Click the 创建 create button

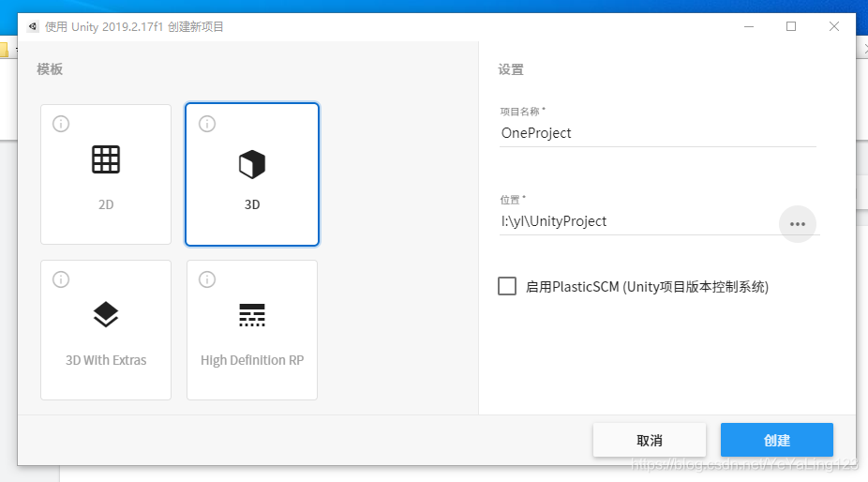(x=777, y=441)
